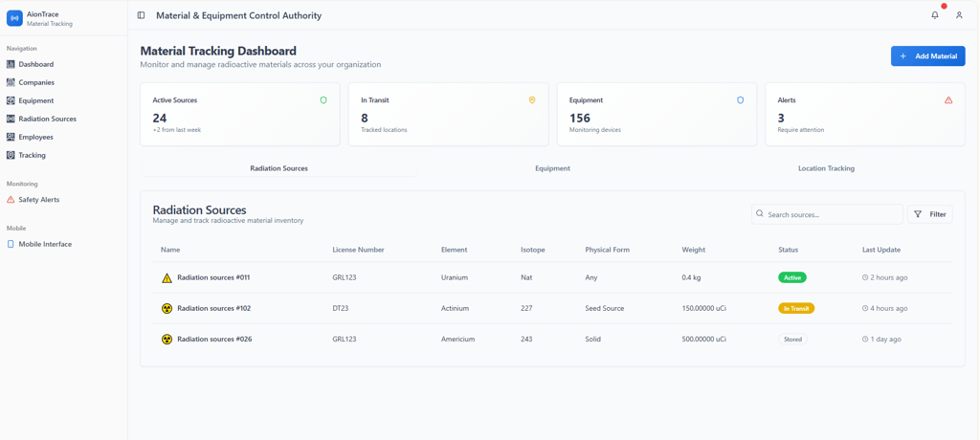Click warning icon for source #011
Viewport: 980px width, 440px height.
click(167, 278)
